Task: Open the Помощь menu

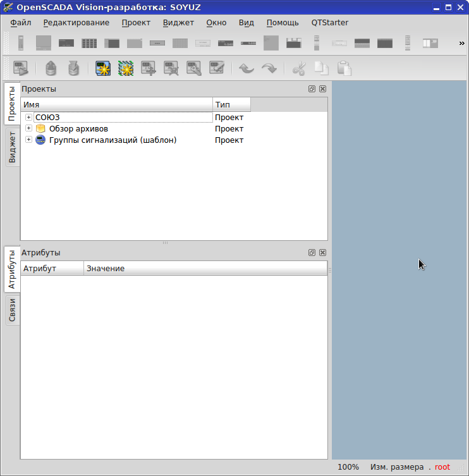Action: coord(283,23)
